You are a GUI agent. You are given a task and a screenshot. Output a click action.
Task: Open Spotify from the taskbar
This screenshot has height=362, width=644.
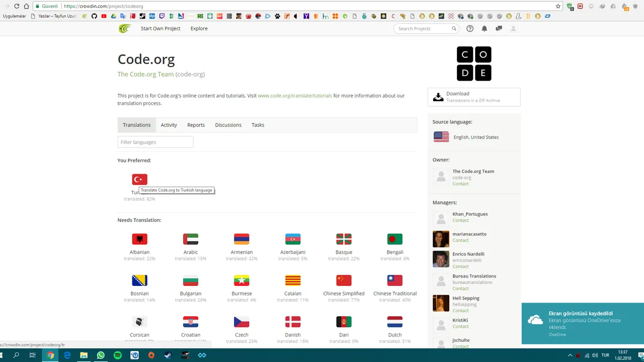pyautogui.click(x=118, y=355)
